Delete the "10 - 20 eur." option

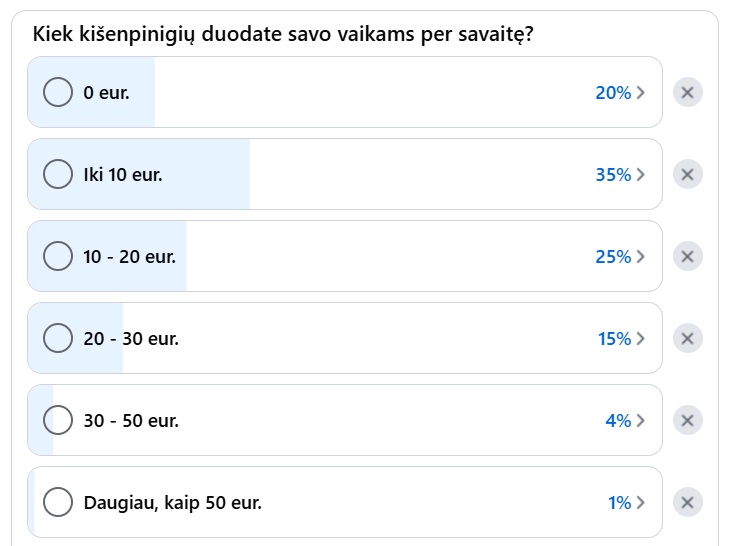[x=688, y=256]
